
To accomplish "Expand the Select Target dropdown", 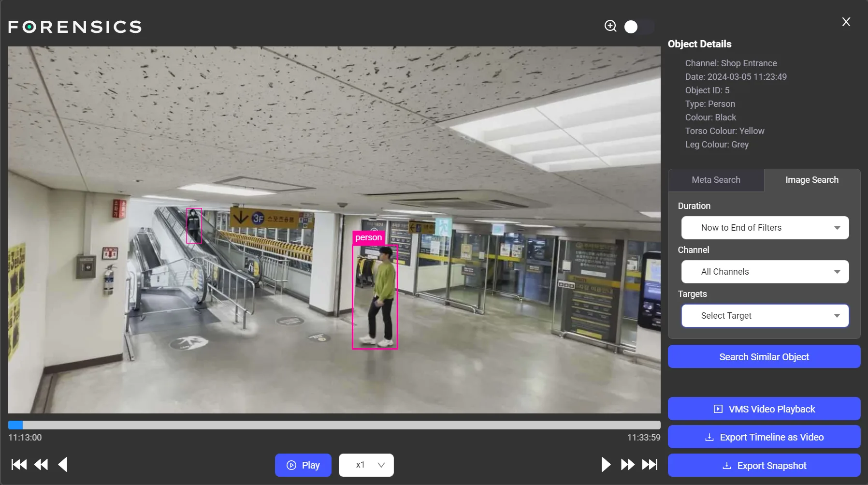I will pos(764,316).
